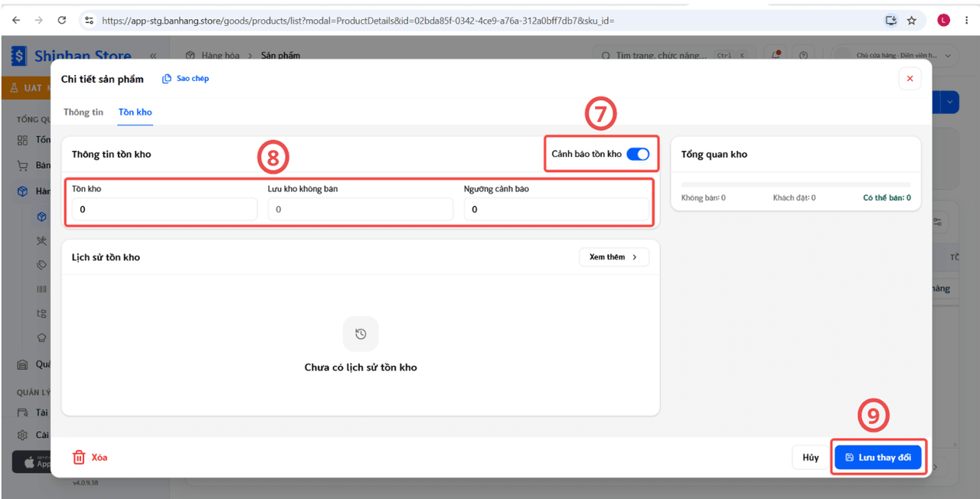Open the filter settings icon behind the modal
Screen dimensions: 980x499
(x=936, y=223)
